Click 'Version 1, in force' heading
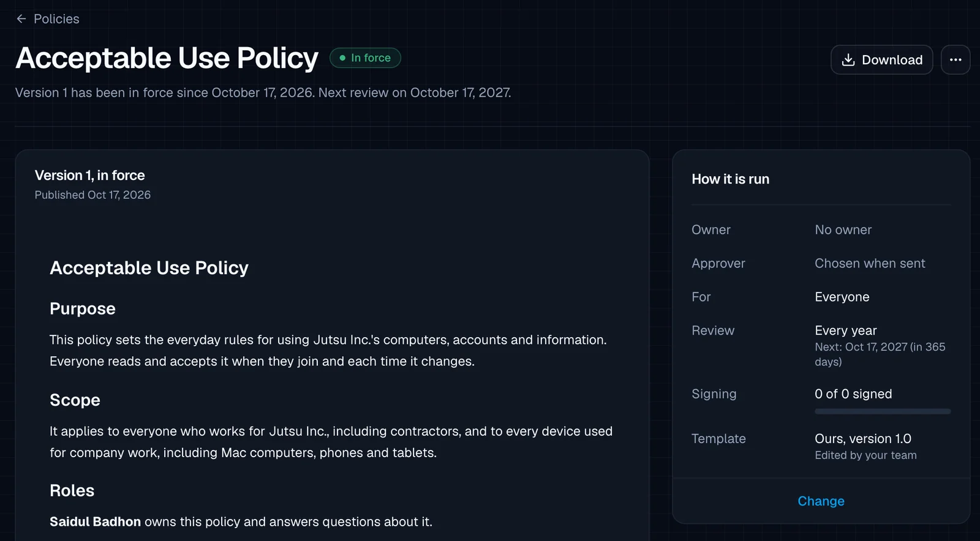This screenshot has width=980, height=541. pos(89,176)
